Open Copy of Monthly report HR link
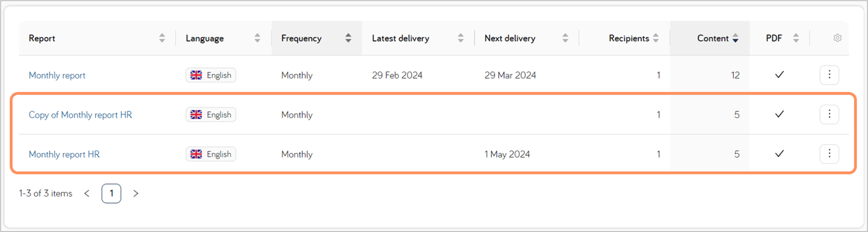Viewport: 868px width, 232px height. (80, 115)
